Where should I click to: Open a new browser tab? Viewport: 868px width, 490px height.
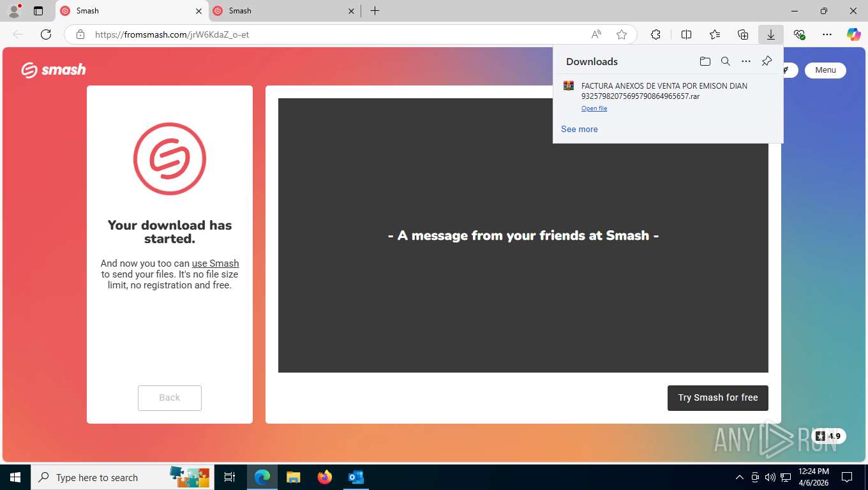(x=375, y=11)
